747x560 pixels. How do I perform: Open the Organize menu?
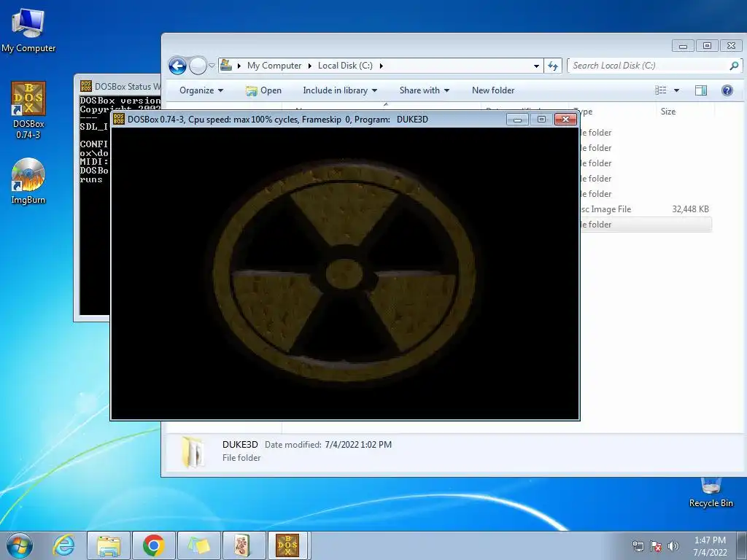coord(201,90)
